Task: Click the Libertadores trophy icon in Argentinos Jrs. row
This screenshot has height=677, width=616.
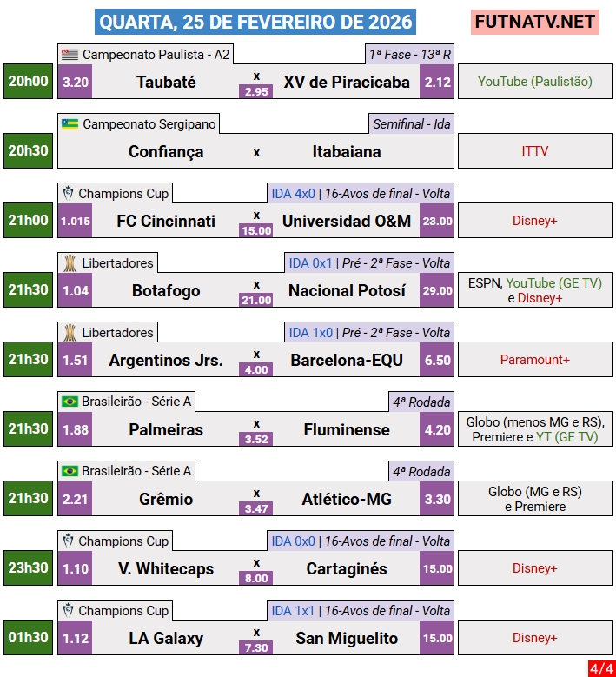Action: 70,333
